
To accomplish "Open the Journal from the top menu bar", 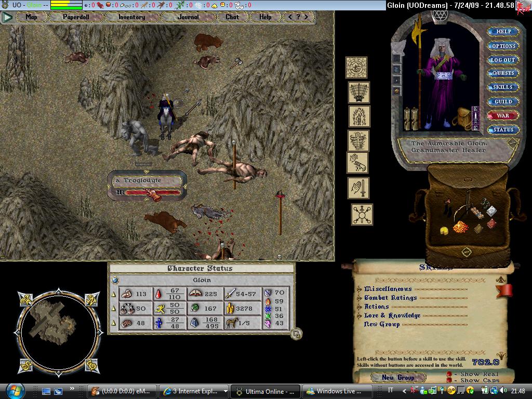I will tap(188, 17).
